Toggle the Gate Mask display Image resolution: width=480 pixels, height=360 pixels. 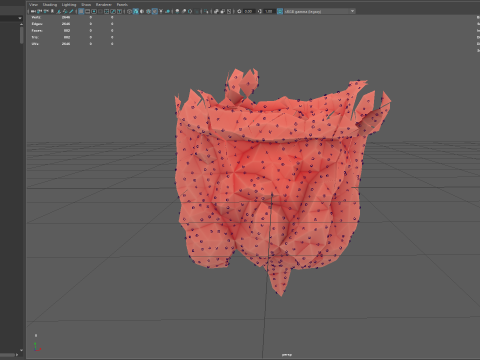pos(100,11)
